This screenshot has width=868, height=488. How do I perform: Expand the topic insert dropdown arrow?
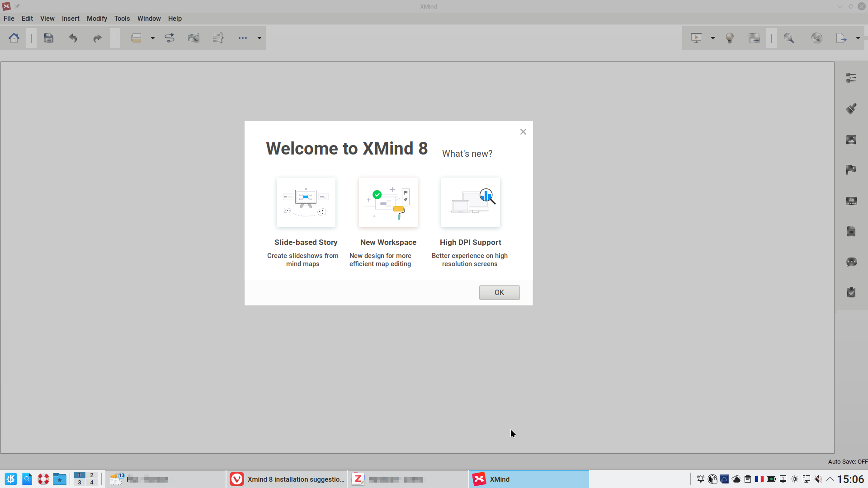click(x=153, y=38)
